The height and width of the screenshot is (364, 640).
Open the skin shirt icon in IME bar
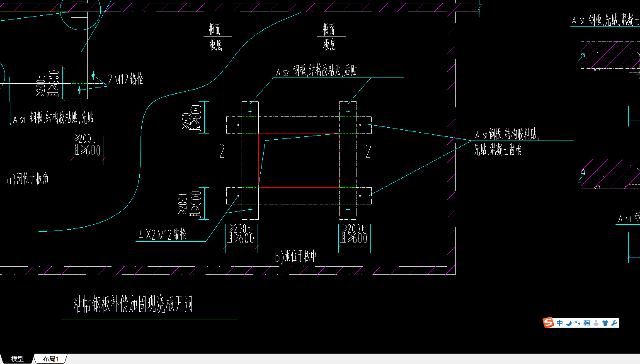pos(605,323)
